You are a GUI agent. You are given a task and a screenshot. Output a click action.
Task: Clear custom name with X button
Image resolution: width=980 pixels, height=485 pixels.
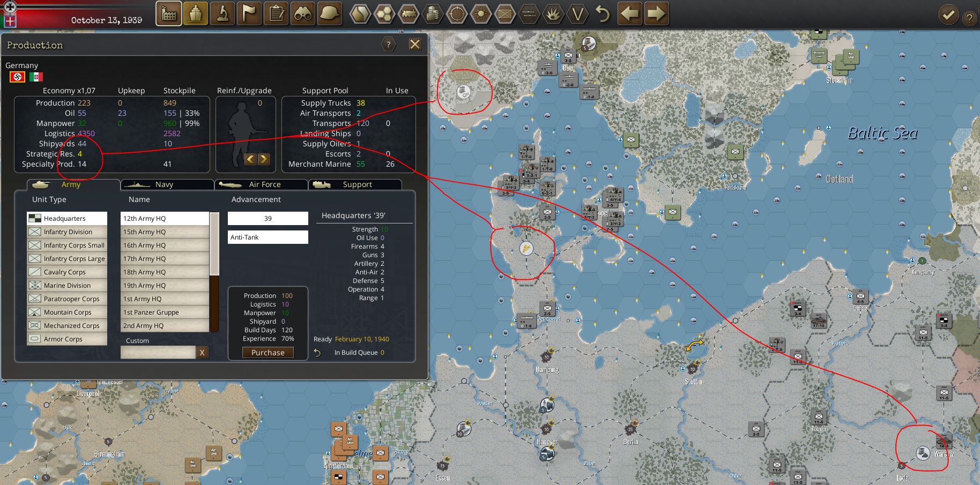pos(202,352)
